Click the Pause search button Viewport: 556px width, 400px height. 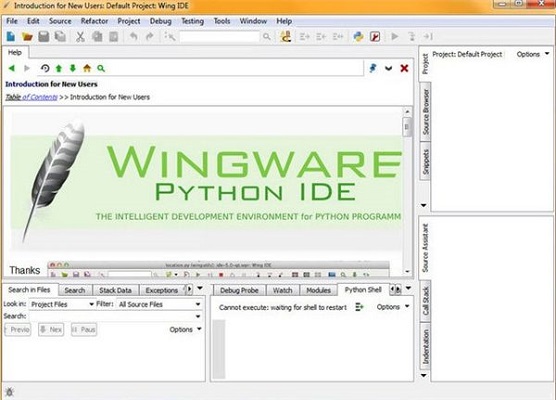coord(84,330)
